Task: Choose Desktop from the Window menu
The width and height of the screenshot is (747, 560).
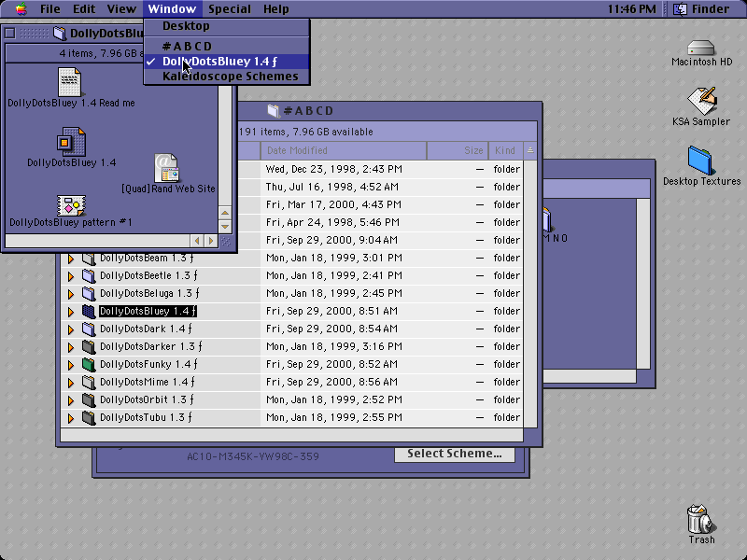Action: click(x=227, y=26)
